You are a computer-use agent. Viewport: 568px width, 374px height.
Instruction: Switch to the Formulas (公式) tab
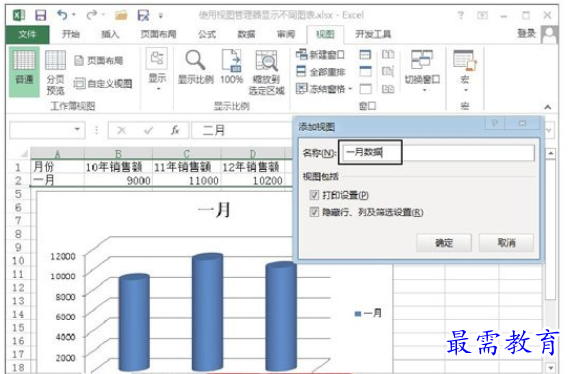(207, 34)
